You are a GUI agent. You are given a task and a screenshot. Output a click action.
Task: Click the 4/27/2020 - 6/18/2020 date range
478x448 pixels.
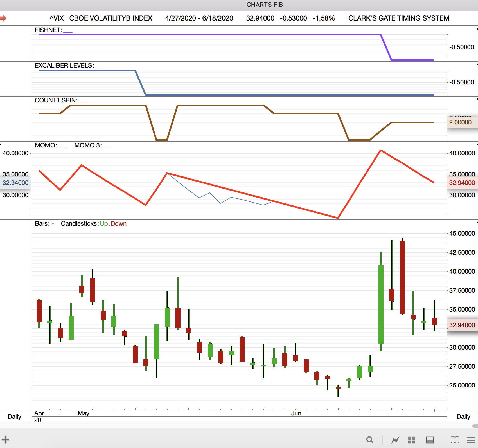click(199, 18)
